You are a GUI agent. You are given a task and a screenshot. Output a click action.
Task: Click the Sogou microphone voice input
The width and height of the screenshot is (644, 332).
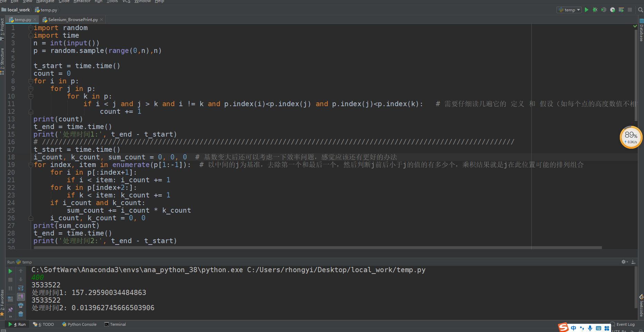pos(590,328)
